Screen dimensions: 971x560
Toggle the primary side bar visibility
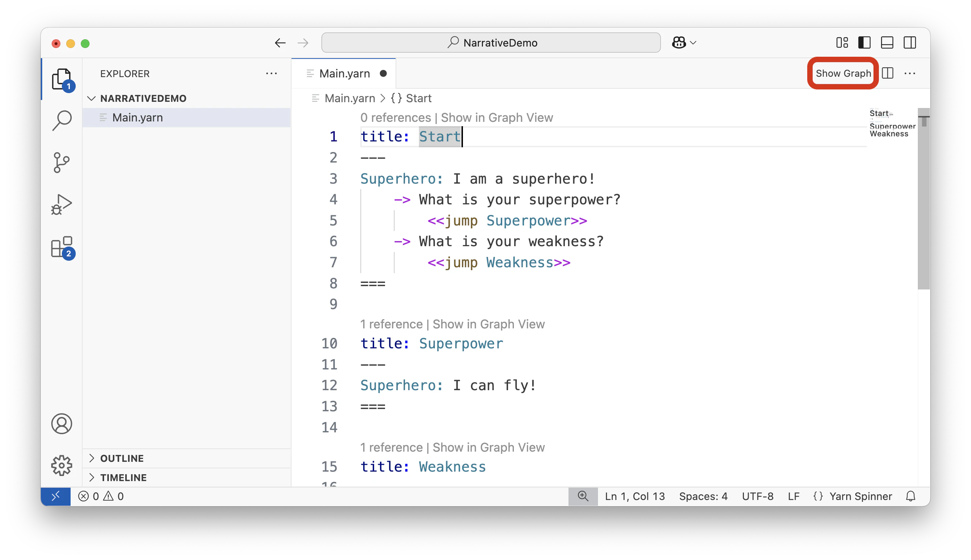(864, 43)
